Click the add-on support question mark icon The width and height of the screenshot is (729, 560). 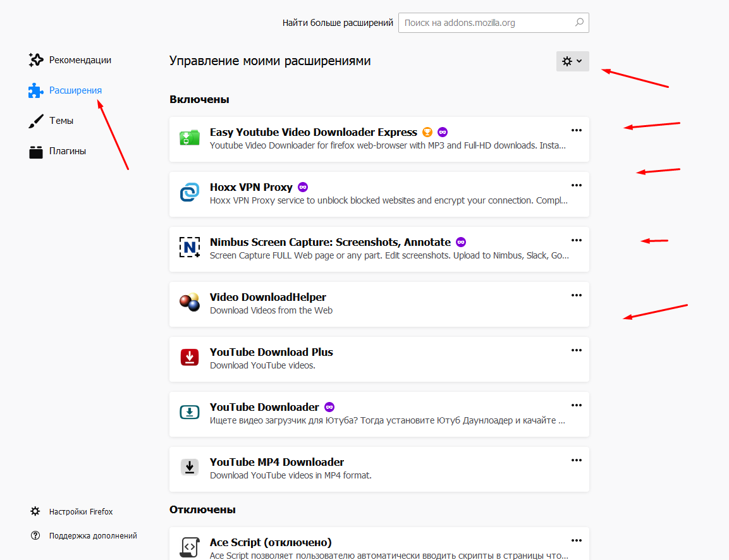[35, 535]
